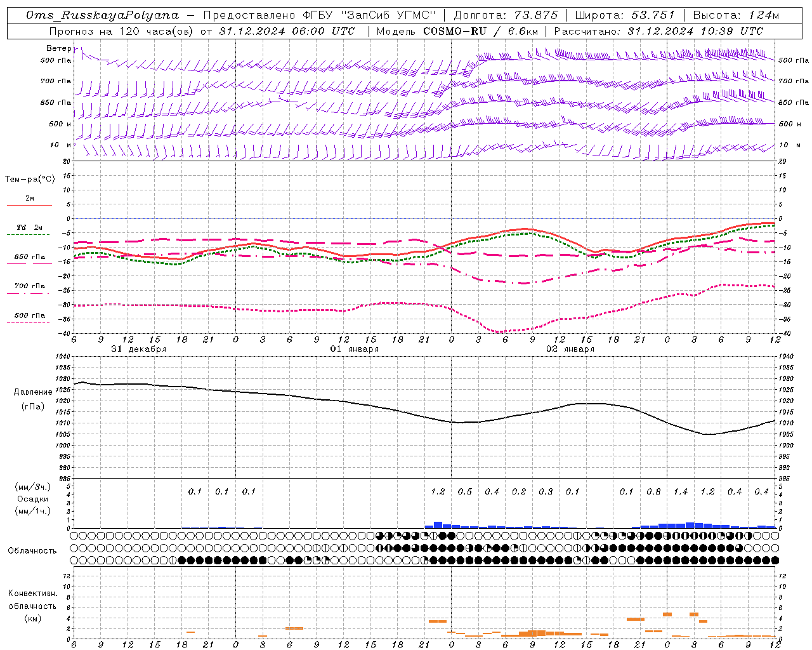Select the Td 2м dew point legend entry
The height and width of the screenshot is (650, 812).
pos(29,227)
